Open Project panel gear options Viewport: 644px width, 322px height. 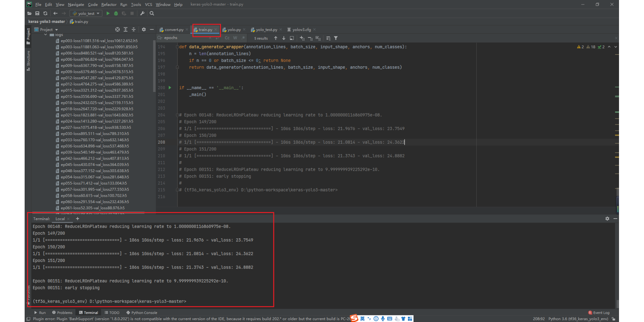144,29
